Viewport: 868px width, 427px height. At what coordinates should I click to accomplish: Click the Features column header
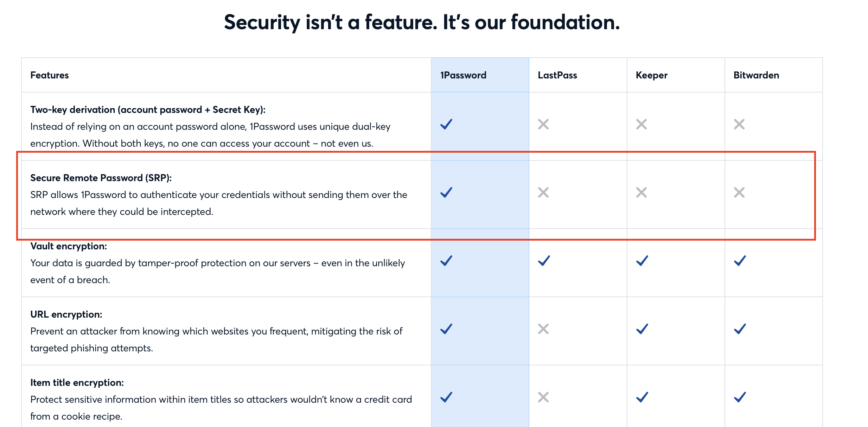50,75
